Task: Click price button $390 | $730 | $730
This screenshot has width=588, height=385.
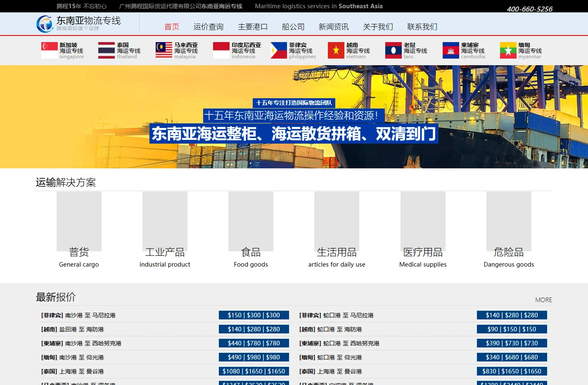Action: [512, 343]
